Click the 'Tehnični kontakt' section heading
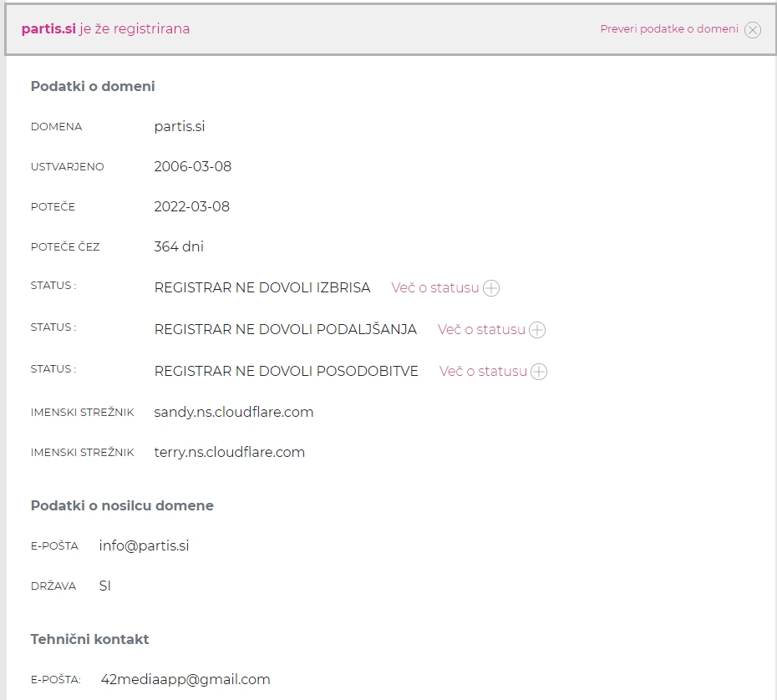 tap(89, 639)
